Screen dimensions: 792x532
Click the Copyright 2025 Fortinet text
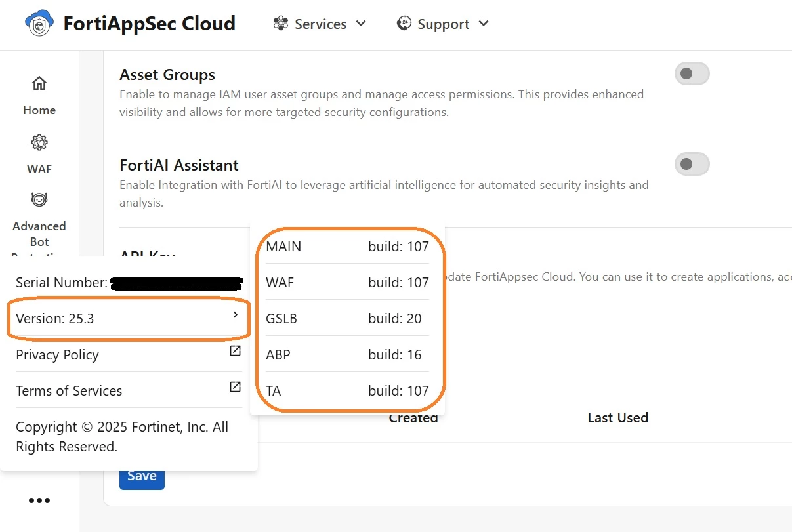pos(122,437)
